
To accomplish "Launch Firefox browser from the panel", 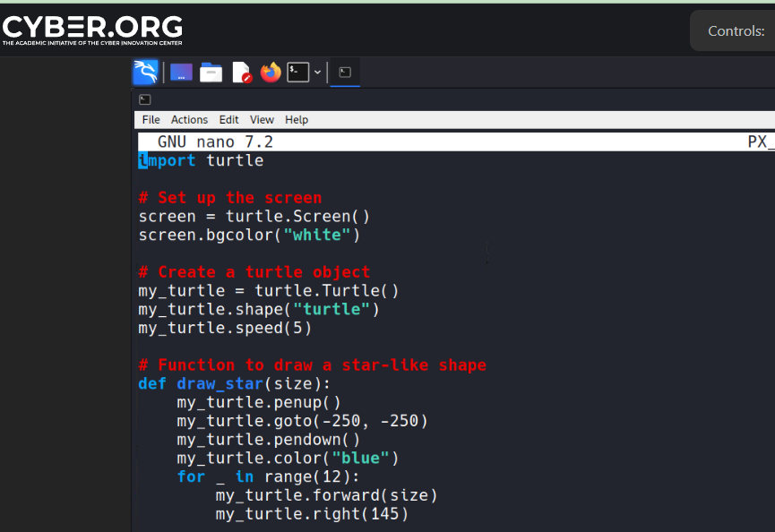I will point(271,73).
